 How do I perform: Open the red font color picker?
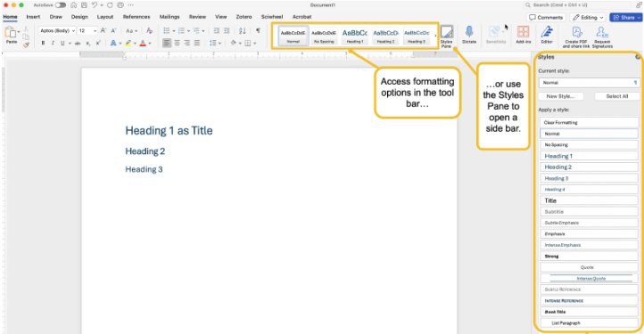tap(143, 43)
